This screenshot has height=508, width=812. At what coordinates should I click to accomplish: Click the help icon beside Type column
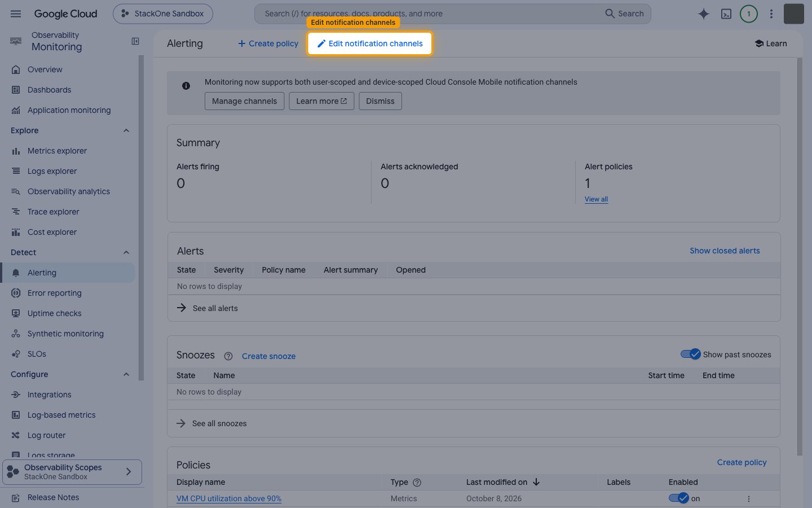click(x=417, y=483)
